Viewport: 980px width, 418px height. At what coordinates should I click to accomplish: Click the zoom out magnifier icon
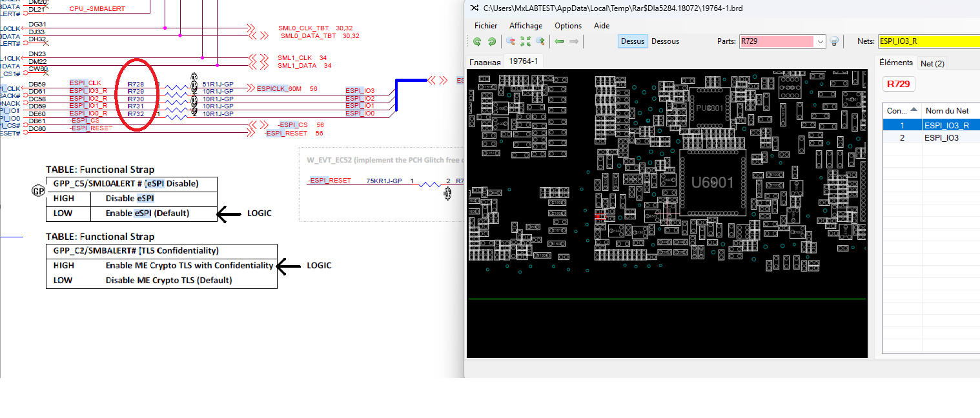click(511, 41)
